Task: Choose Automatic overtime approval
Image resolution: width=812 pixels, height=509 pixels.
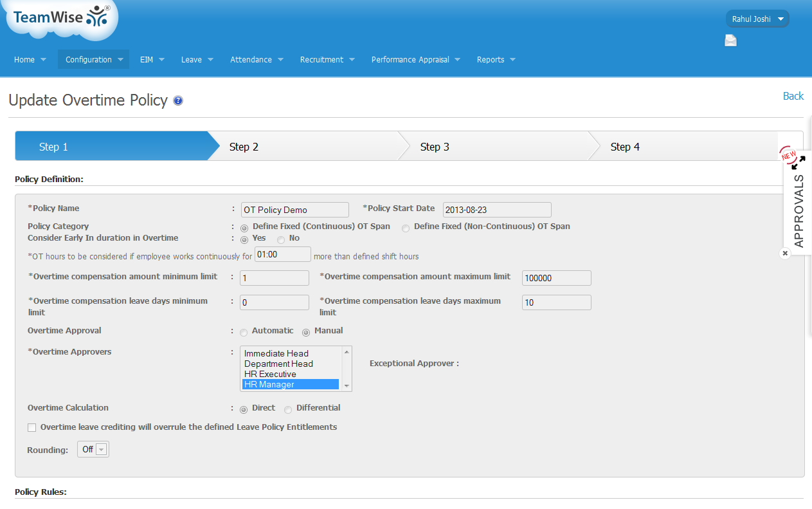Action: 244,332
